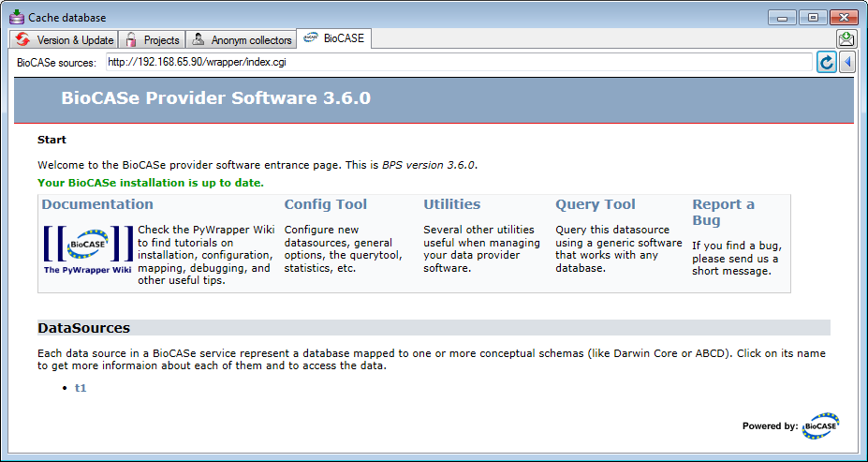This screenshot has height=462, width=868.
Task: Open the Anonym collectors tab
Action: pyautogui.click(x=241, y=40)
